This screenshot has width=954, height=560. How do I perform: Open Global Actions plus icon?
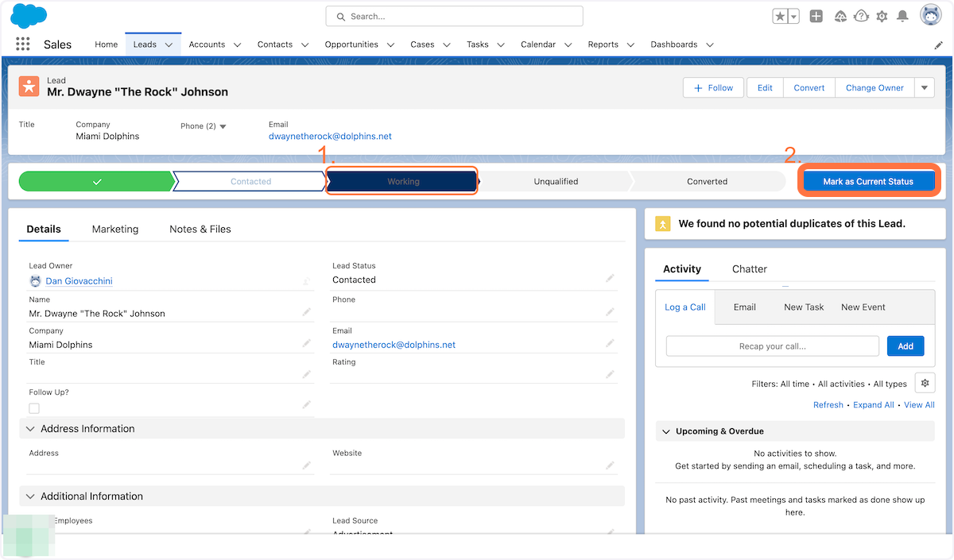click(x=816, y=16)
